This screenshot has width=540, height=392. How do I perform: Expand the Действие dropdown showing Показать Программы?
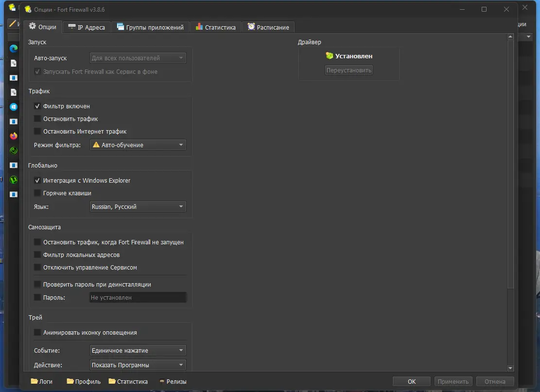138,365
